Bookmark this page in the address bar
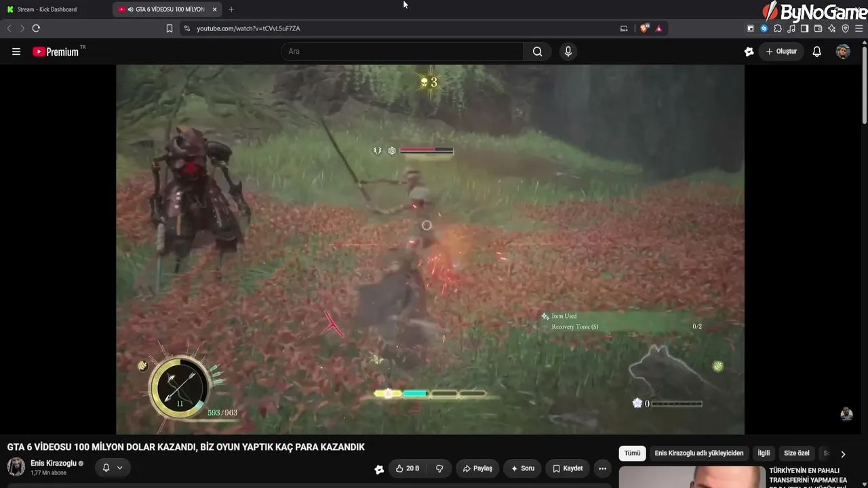This screenshot has height=488, width=868. [170, 28]
